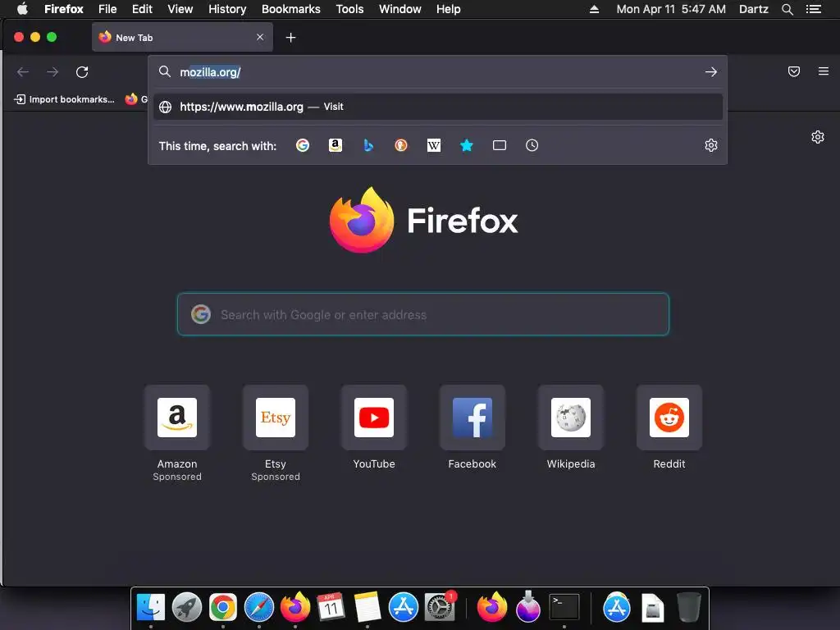Go forward one page
This screenshot has height=630, width=840.
point(52,72)
